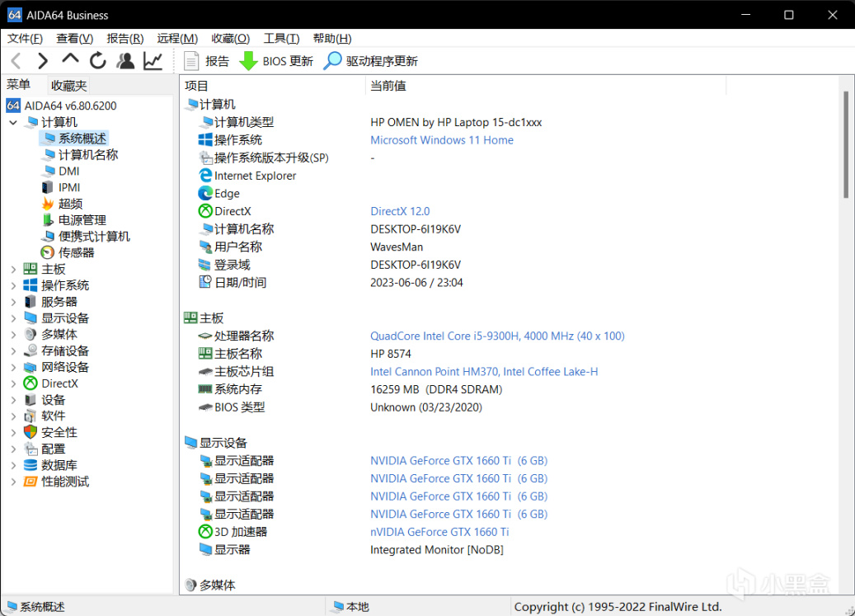The width and height of the screenshot is (855, 616).
Task: Expand the 设备 tree node
Action: [13, 400]
